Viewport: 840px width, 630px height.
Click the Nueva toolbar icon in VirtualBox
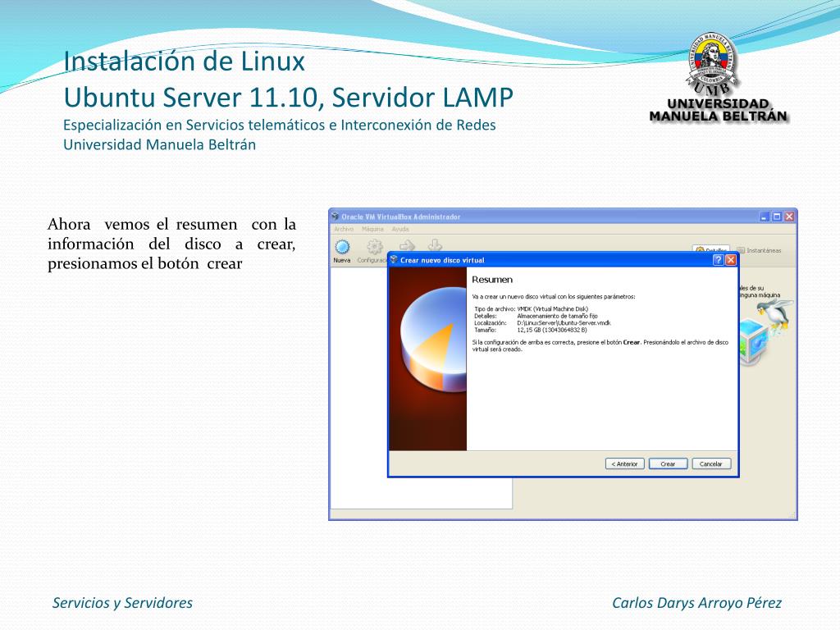[342, 251]
